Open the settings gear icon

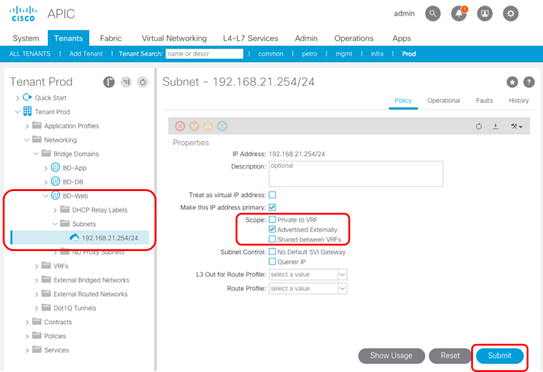coord(510,14)
